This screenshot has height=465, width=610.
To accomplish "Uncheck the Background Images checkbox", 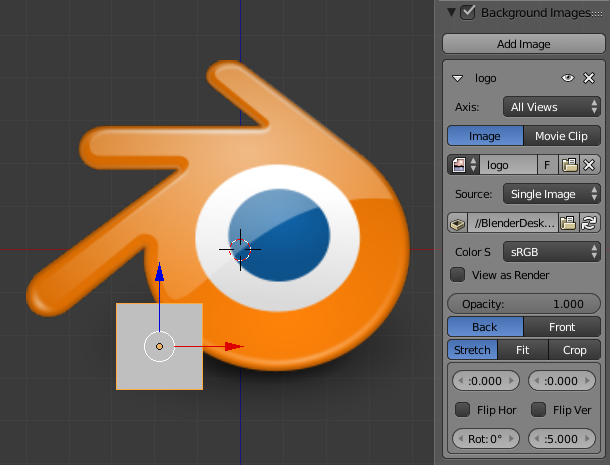I will [x=467, y=12].
